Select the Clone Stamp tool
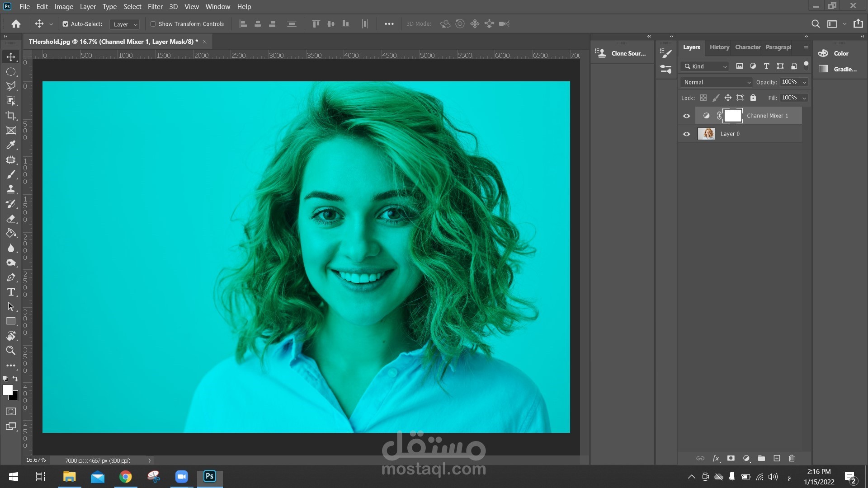Viewport: 868px width, 488px height. coord(11,189)
